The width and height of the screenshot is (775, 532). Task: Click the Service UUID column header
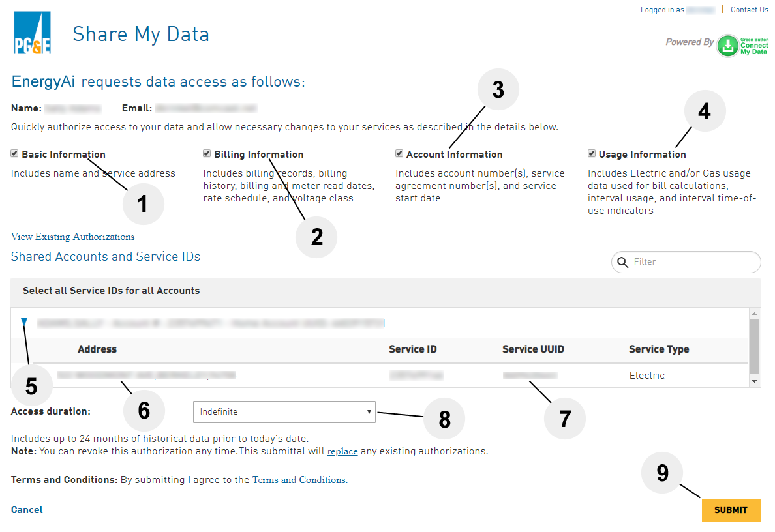(534, 349)
